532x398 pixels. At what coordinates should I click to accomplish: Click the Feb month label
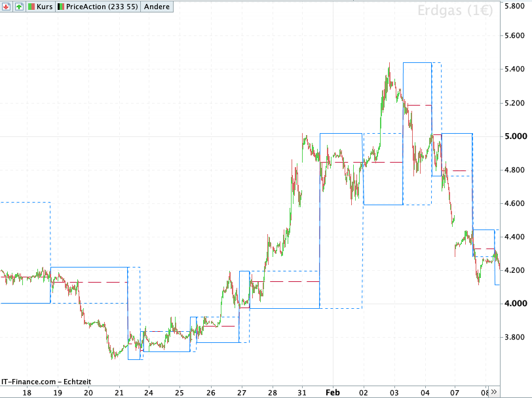[333, 393]
